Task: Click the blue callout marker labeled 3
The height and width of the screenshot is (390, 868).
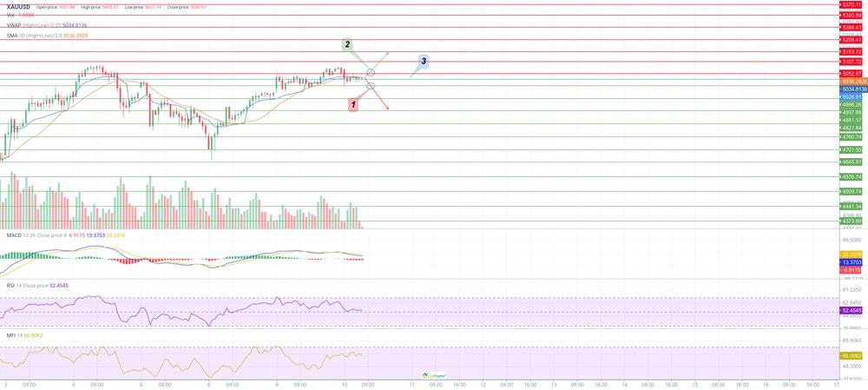Action: (x=423, y=62)
